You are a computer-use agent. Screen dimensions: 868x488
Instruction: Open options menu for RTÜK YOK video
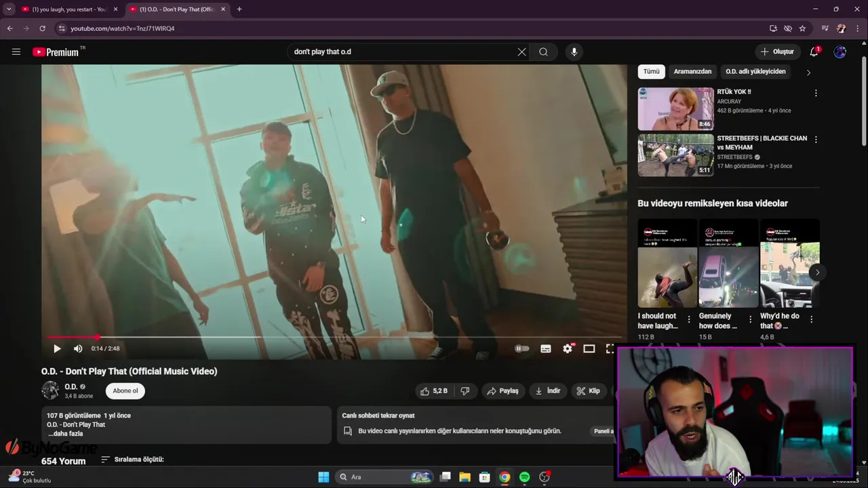point(816,93)
